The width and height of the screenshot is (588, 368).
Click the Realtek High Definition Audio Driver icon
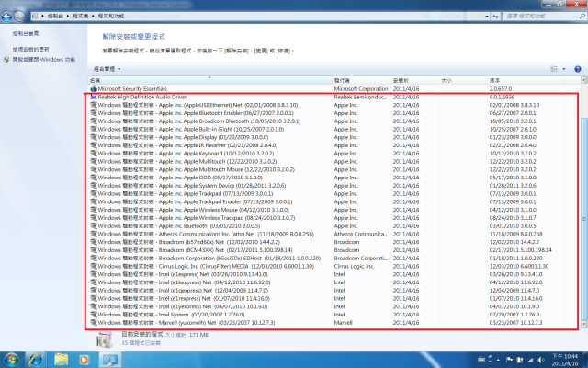(94, 97)
